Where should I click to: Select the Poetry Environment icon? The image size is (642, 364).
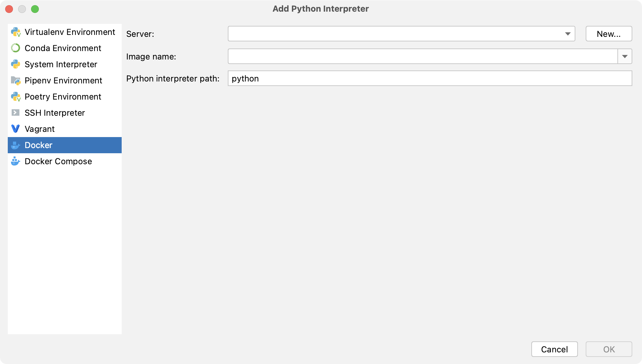tap(16, 97)
